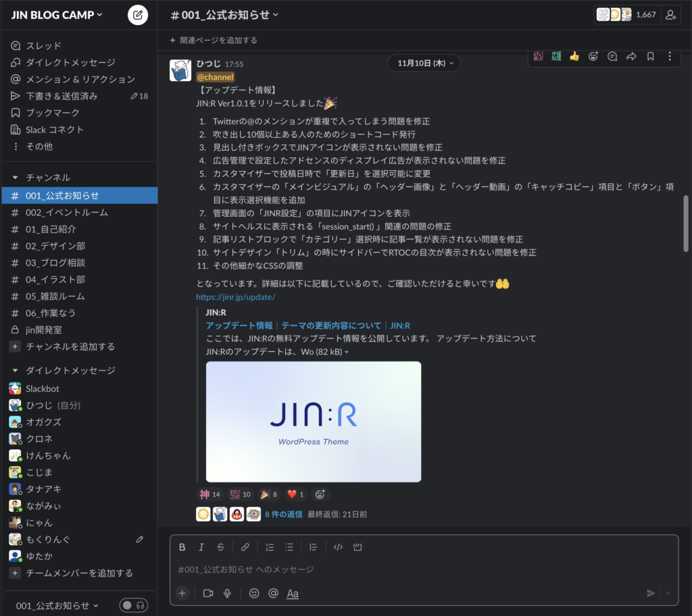Toggle text formatting Aa button
Image resolution: width=692 pixels, height=616 pixels.
tap(293, 594)
